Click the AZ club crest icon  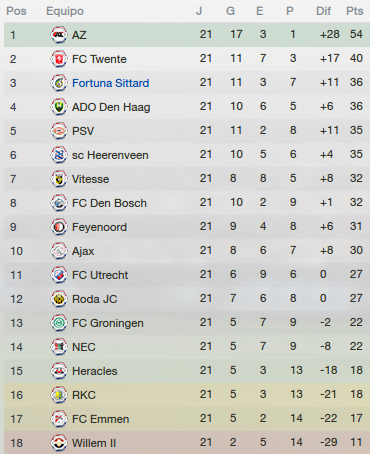(x=59, y=35)
